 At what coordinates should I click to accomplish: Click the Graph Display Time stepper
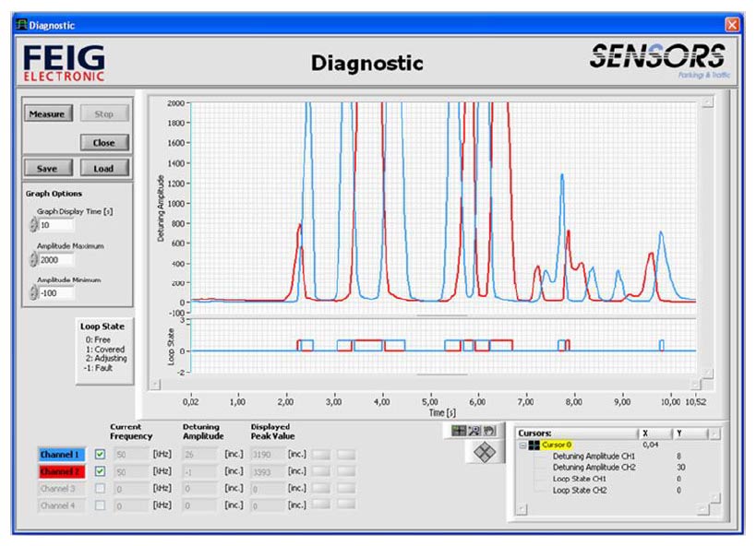click(33, 225)
